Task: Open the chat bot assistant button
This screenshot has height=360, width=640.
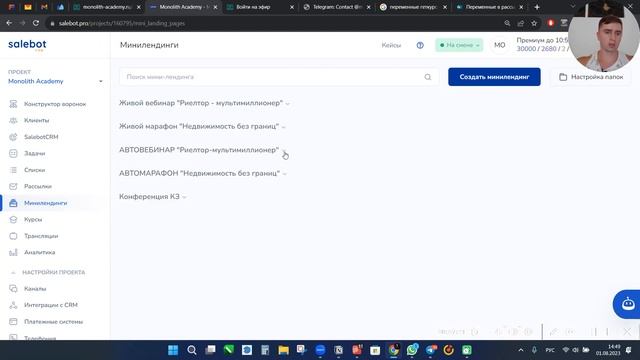Action: point(627,304)
